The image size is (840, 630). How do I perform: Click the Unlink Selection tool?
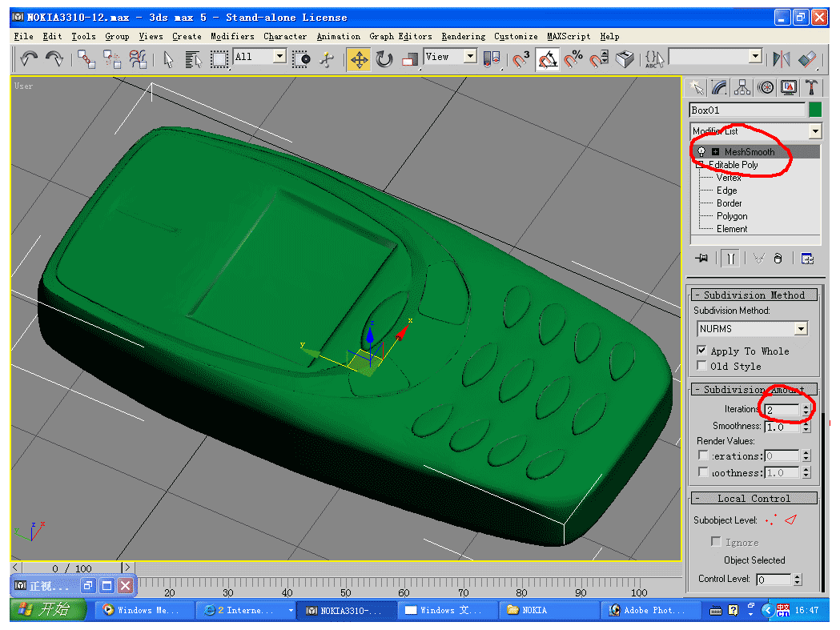coord(112,59)
